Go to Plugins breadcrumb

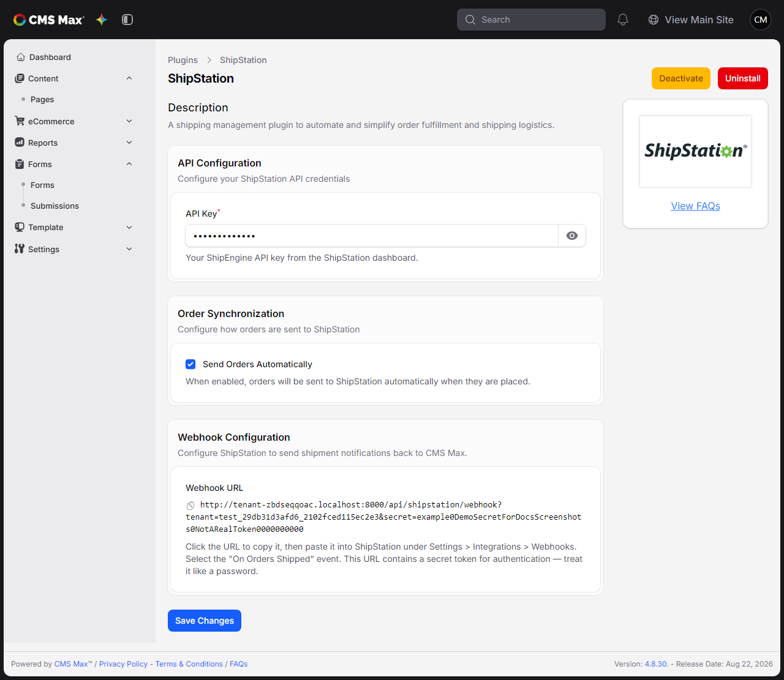pos(183,60)
